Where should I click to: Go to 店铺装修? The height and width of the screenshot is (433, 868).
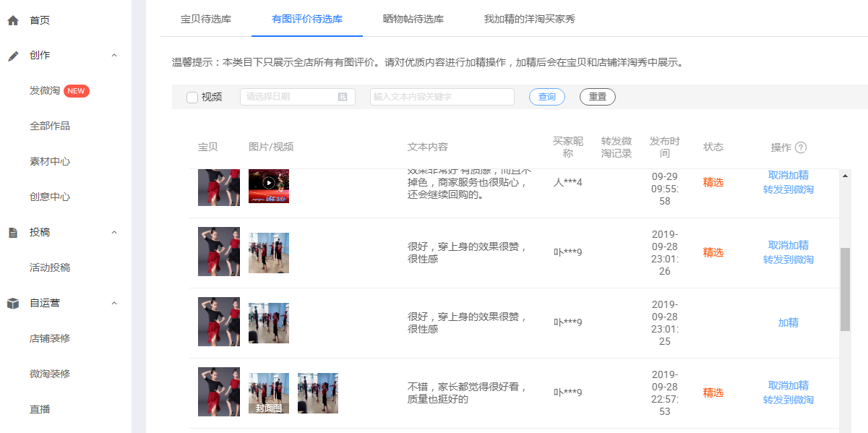(x=50, y=339)
